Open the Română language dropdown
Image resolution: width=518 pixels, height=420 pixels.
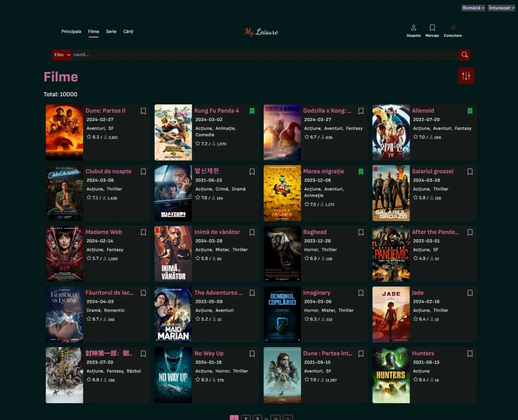pos(473,8)
